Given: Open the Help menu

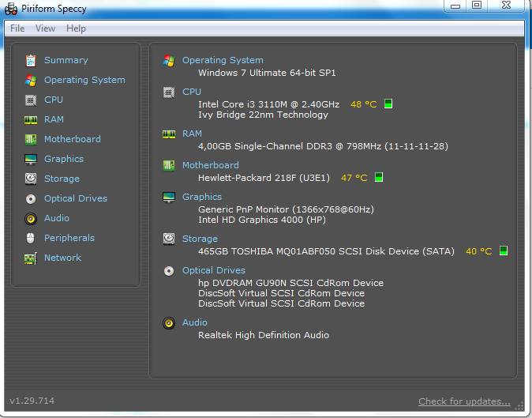Looking at the screenshot, I should [x=76, y=28].
